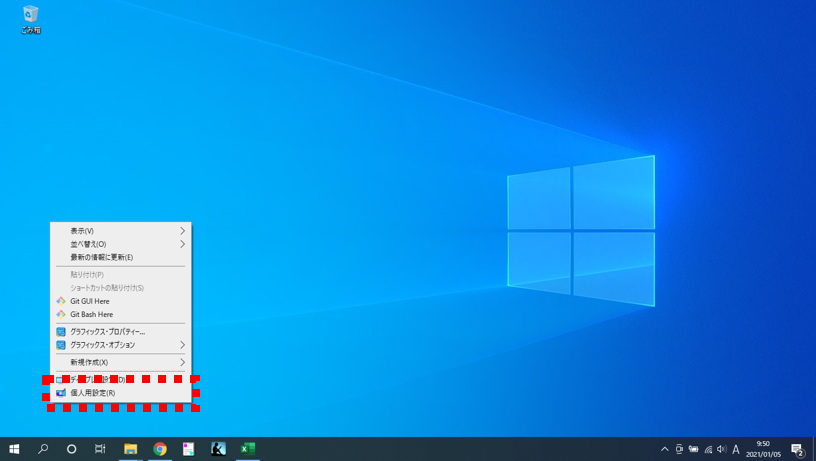Open Task View on taskbar

tap(100, 449)
